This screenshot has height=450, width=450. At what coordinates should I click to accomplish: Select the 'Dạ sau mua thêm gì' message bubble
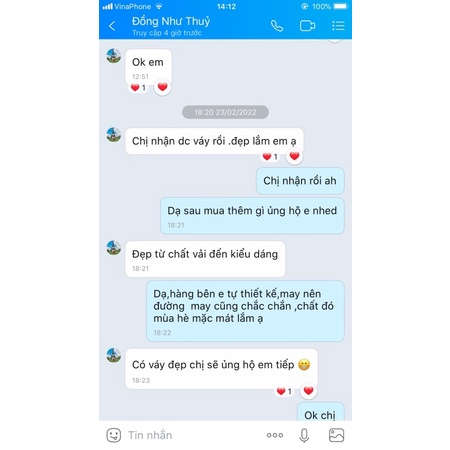(252, 216)
